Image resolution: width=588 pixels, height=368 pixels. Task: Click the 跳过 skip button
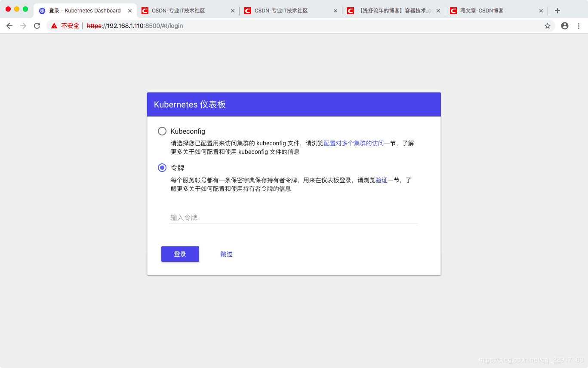(226, 254)
